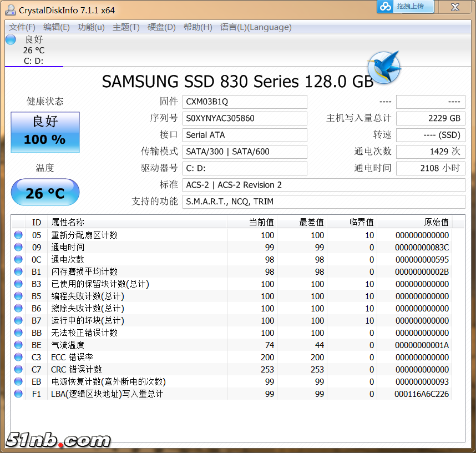Open the 语言(L)(Language) menu
Viewport: 476px width, 453px height.
coord(256,27)
